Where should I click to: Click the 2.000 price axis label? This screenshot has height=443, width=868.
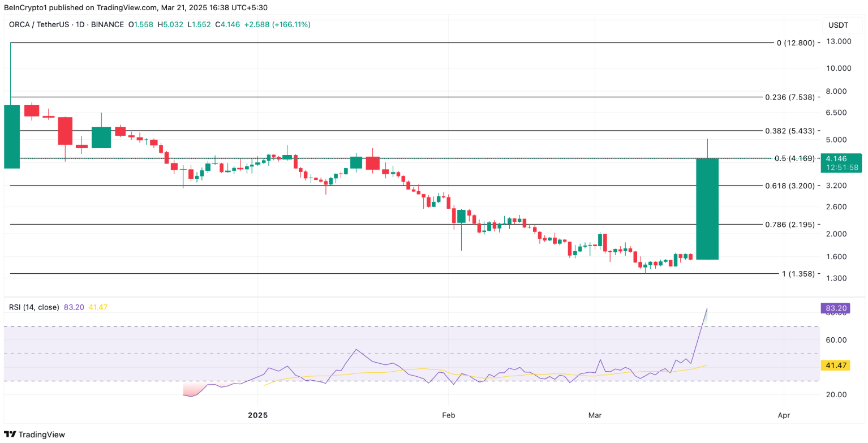837,234
